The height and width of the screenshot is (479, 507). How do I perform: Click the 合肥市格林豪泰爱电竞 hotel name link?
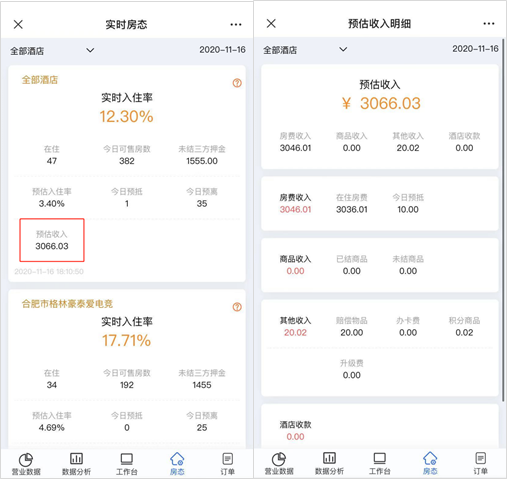pyautogui.click(x=67, y=304)
